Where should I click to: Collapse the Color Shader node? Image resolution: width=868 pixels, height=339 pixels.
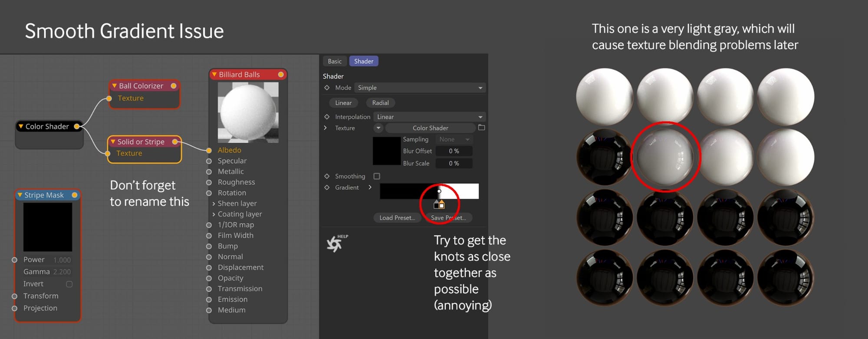point(20,126)
